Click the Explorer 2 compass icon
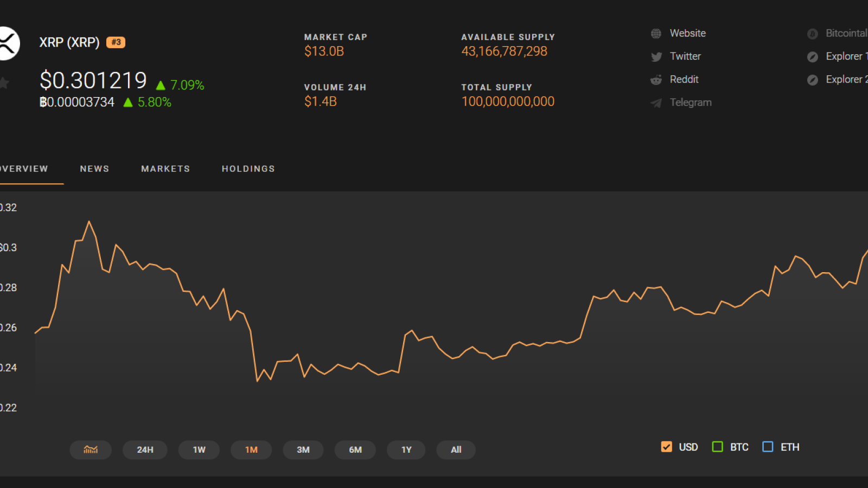The width and height of the screenshot is (868, 488). (812, 80)
